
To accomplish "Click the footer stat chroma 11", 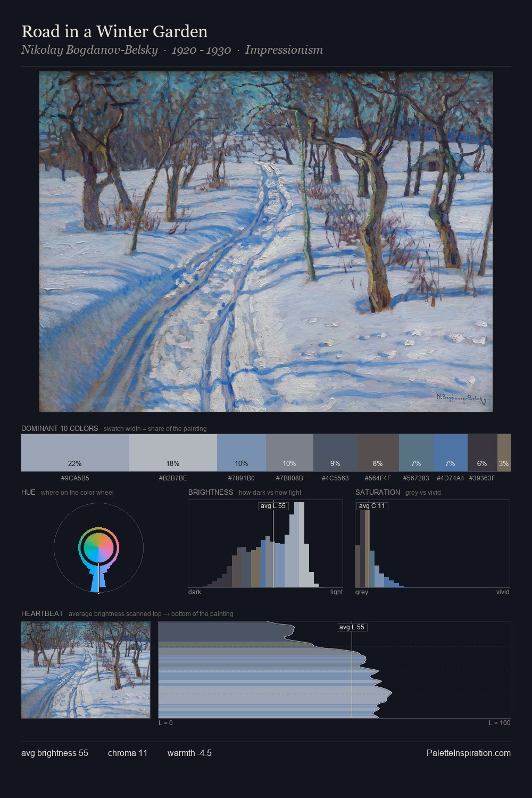I will coord(128,753).
